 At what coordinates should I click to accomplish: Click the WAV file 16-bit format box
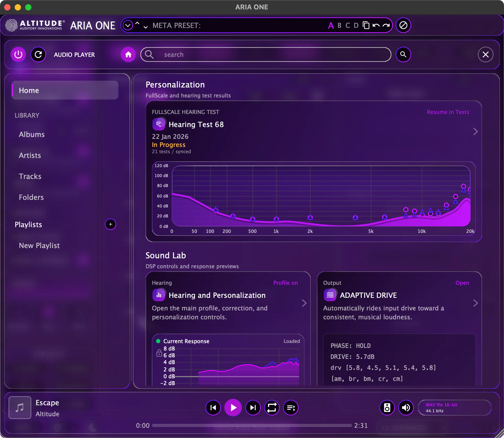click(454, 408)
